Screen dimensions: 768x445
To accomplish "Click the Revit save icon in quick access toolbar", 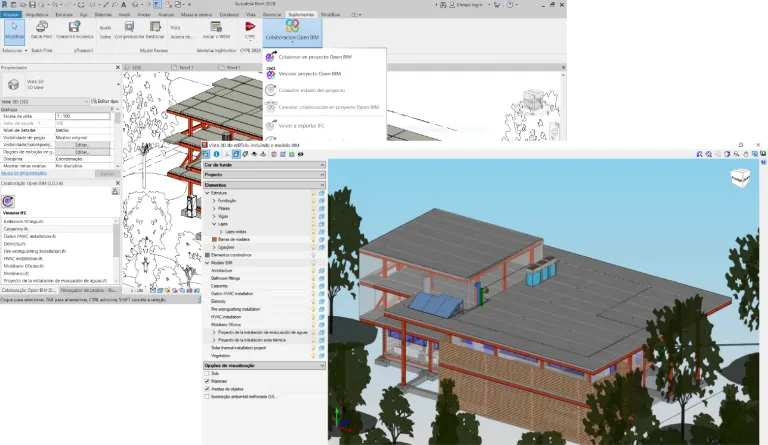I will [32, 4].
